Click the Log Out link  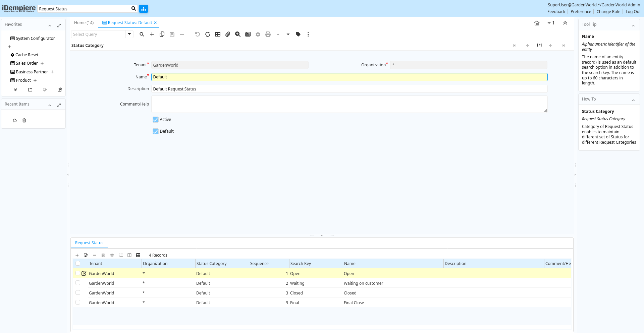pyautogui.click(x=633, y=12)
